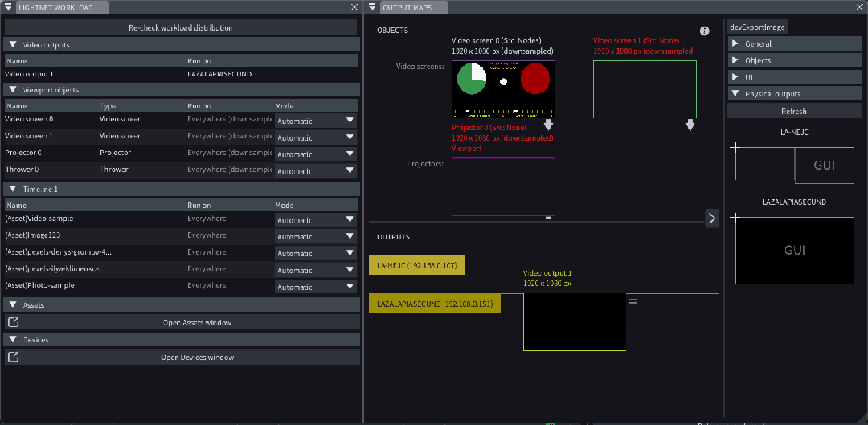Screen dimensions: 868x425
Task: Click external-link icon for Devices window
Action: click(x=13, y=357)
